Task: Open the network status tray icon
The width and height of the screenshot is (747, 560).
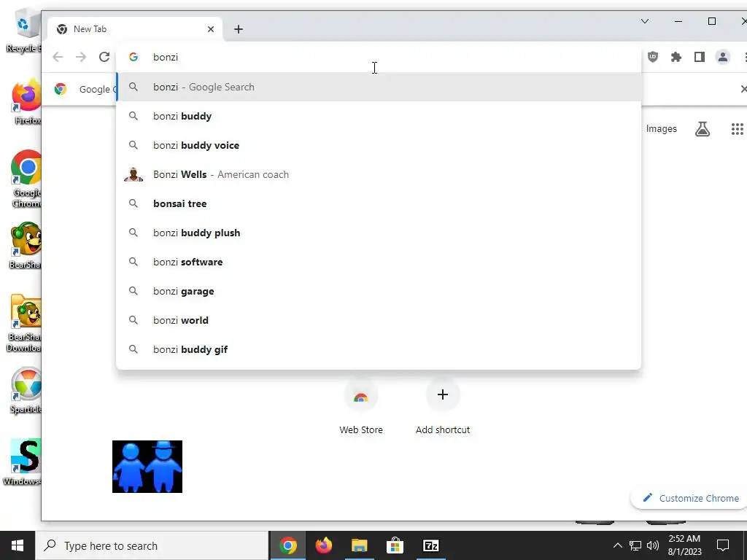Action: click(635, 545)
